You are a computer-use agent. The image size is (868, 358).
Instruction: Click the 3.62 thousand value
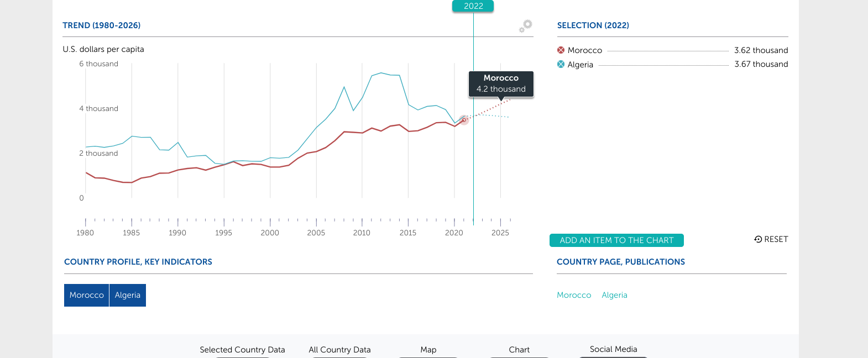point(761,50)
